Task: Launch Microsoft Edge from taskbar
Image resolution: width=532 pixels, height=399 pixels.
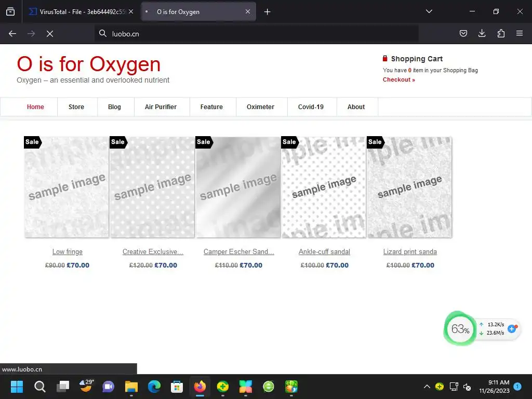Action: [x=154, y=387]
